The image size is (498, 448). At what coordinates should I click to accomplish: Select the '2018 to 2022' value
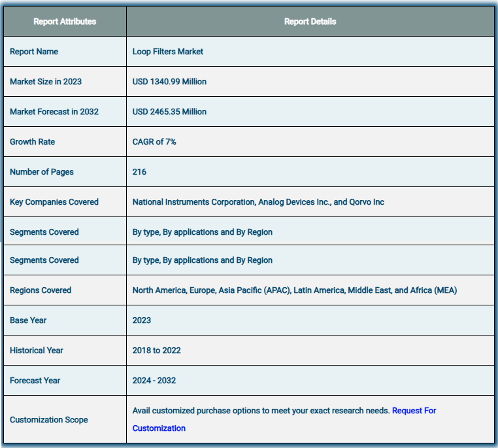[157, 351]
